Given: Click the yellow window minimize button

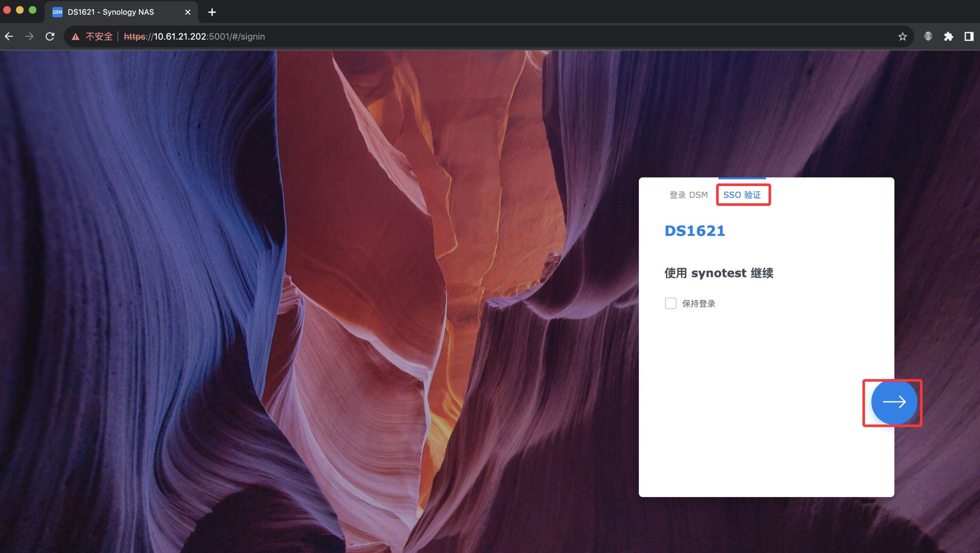Looking at the screenshot, I should point(20,10).
